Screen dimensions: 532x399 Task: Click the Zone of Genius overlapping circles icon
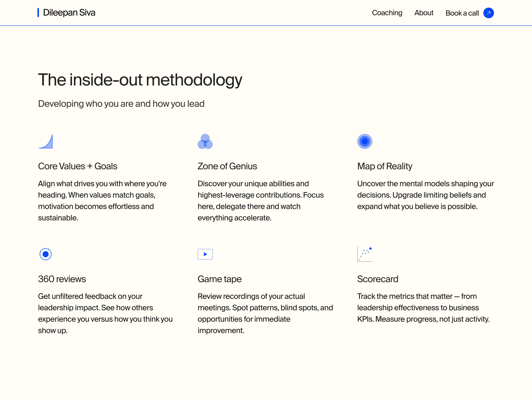(205, 141)
